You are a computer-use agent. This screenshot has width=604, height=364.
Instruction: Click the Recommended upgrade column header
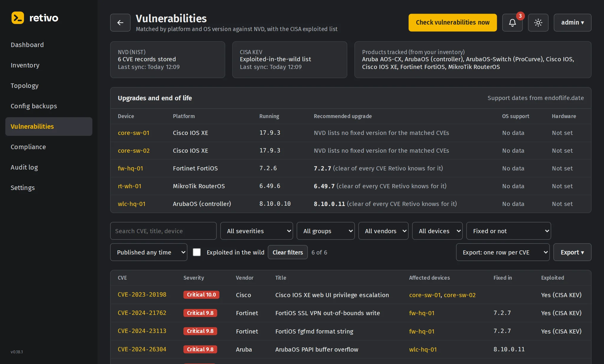[x=343, y=116]
